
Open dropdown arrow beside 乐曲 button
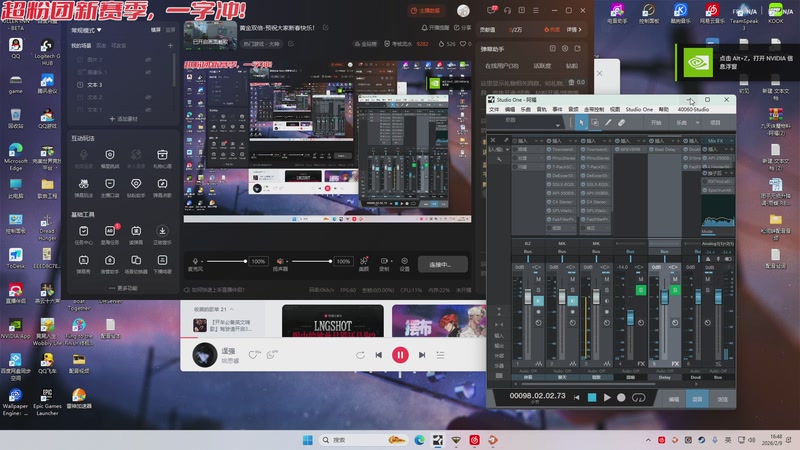pos(697,122)
